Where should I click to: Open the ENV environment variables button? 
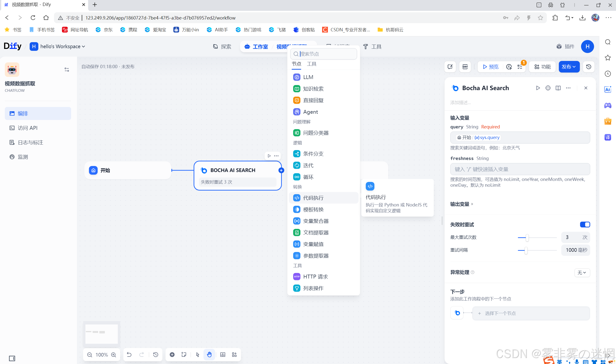[465, 67]
